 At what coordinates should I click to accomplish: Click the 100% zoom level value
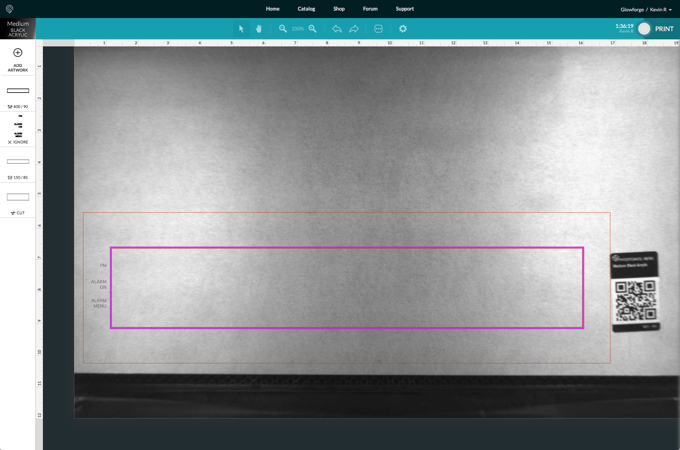click(x=298, y=29)
